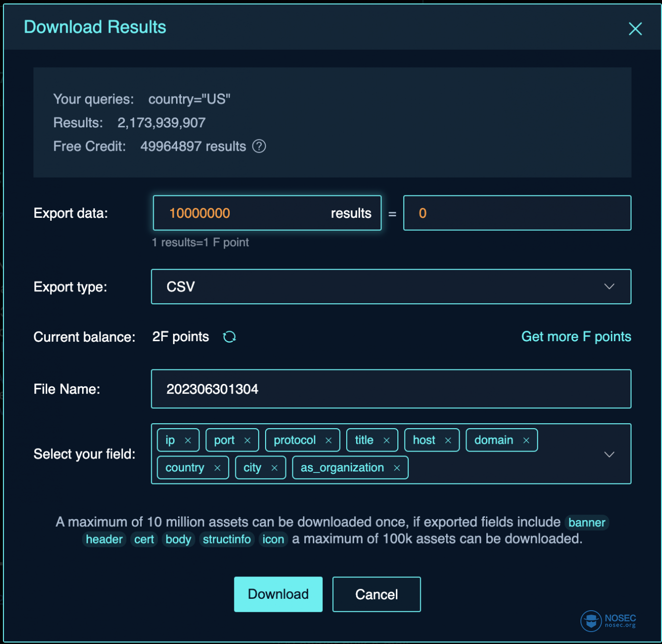Remove the city field tag

pos(274,468)
